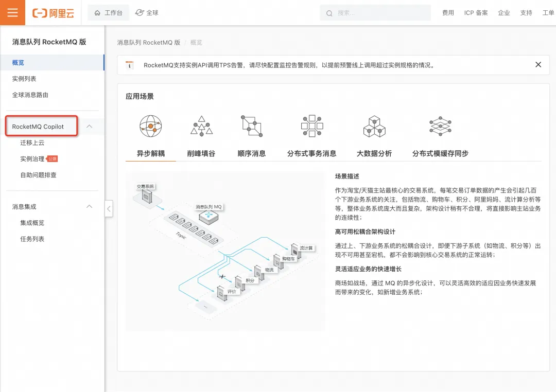Click the home icon beside 工作台
Image resolution: width=556 pixels, height=392 pixels.
point(97,13)
